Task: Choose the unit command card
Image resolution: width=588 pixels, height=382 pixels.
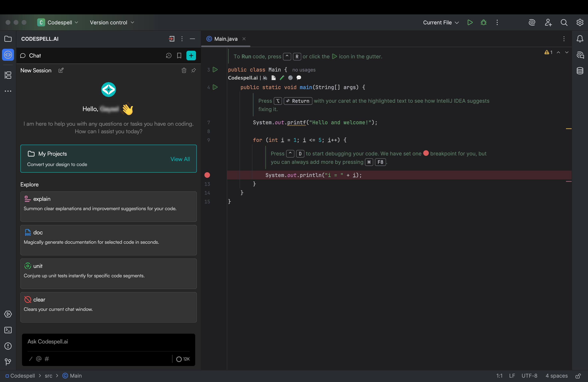Action: point(108,274)
